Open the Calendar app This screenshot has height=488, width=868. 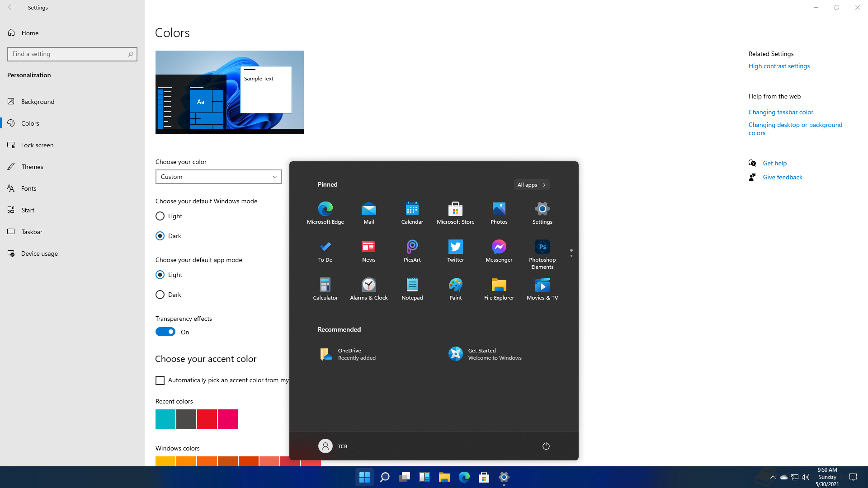point(412,213)
